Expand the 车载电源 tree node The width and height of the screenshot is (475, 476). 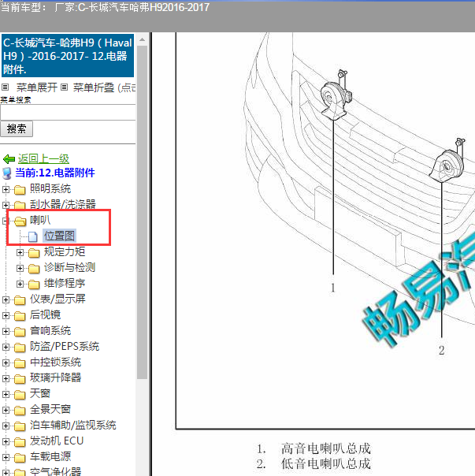6,458
